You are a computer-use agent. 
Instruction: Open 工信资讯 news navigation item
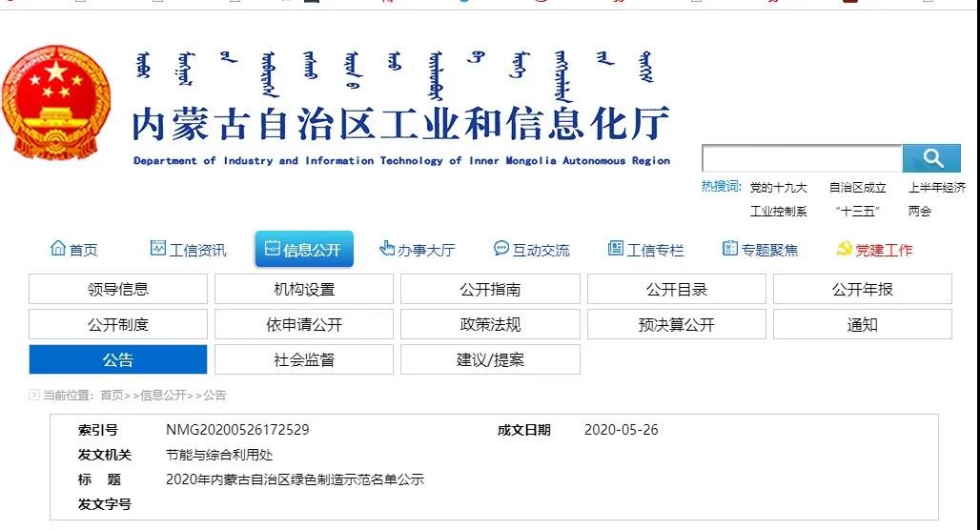pyautogui.click(x=189, y=250)
